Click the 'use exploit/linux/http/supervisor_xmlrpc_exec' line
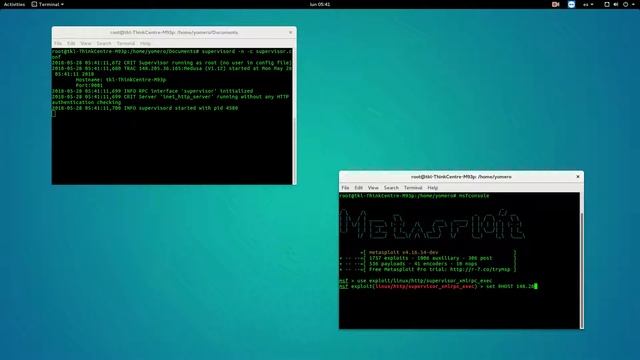This screenshot has height=360, width=640. [x=416, y=281]
